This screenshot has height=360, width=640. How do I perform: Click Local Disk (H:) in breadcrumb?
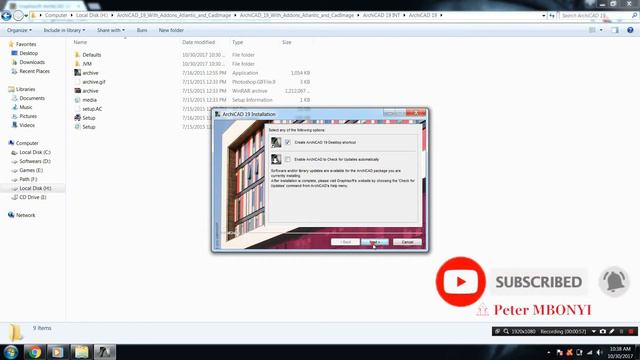(92, 15)
